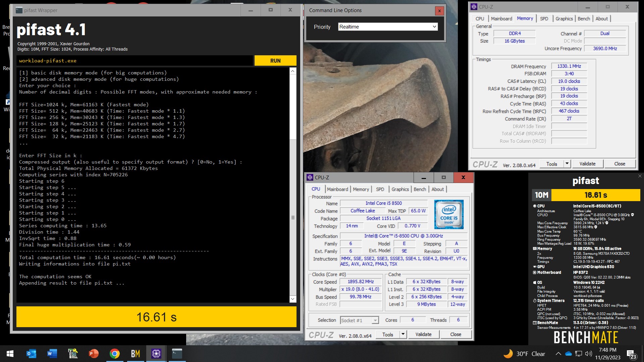
Task: Switch to CPU-Z from the taskbar
Action: point(156,354)
